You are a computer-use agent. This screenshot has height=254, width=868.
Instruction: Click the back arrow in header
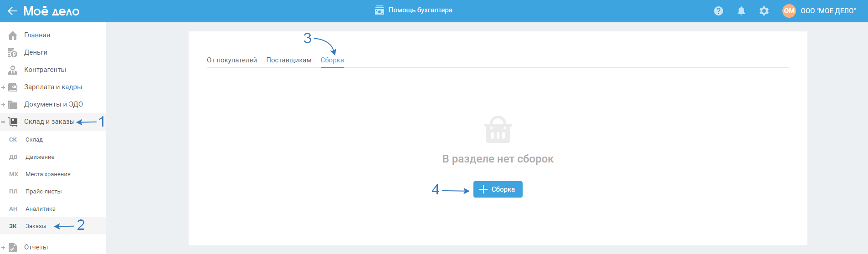pyautogui.click(x=12, y=11)
